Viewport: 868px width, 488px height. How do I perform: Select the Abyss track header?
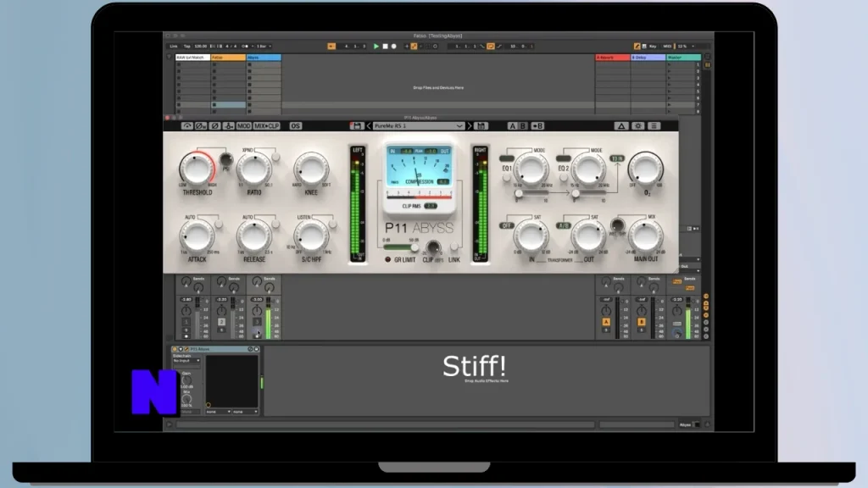[x=264, y=58]
